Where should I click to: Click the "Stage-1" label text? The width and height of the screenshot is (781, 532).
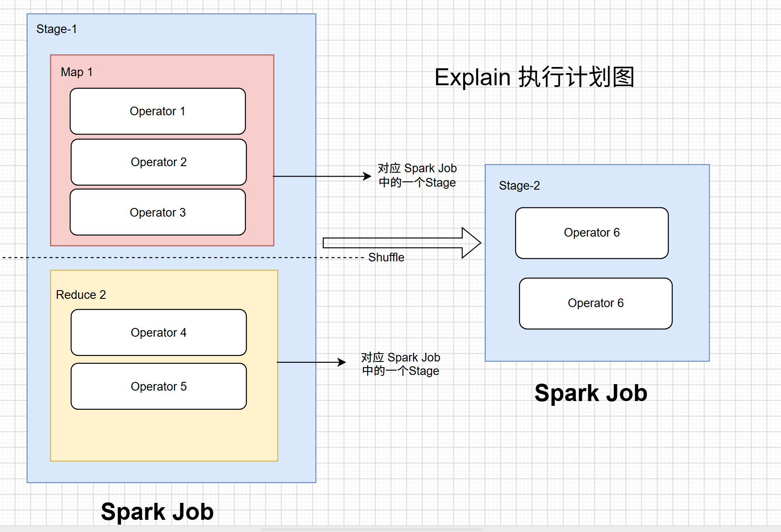click(57, 29)
